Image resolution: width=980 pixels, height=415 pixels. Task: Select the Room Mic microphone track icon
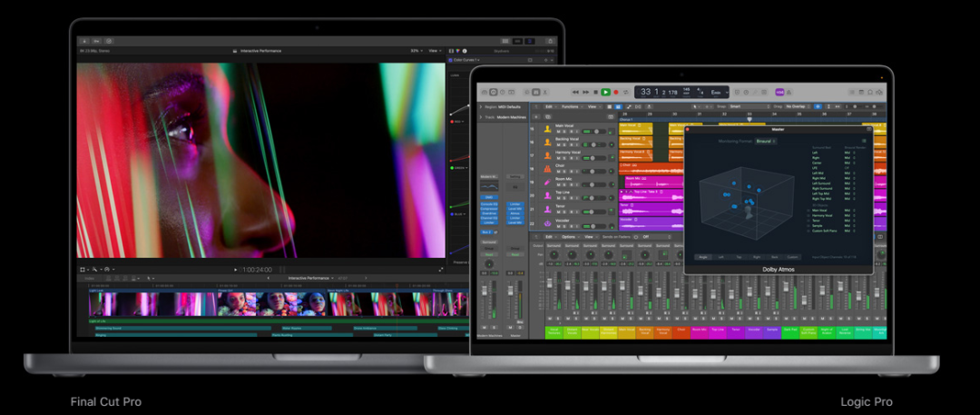pos(547,183)
